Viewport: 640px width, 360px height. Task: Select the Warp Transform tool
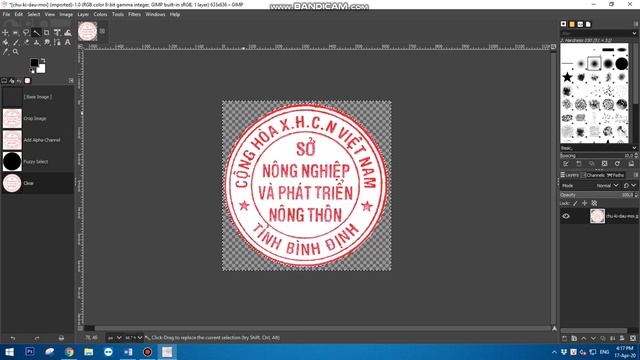[68, 33]
